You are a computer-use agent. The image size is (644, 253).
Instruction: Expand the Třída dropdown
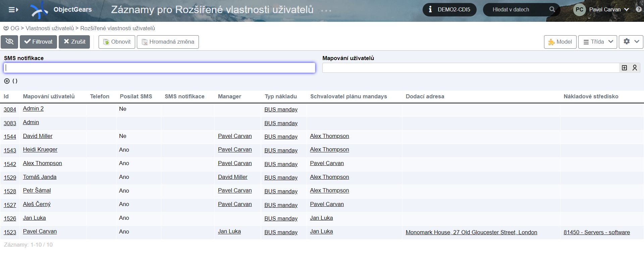pyautogui.click(x=598, y=42)
